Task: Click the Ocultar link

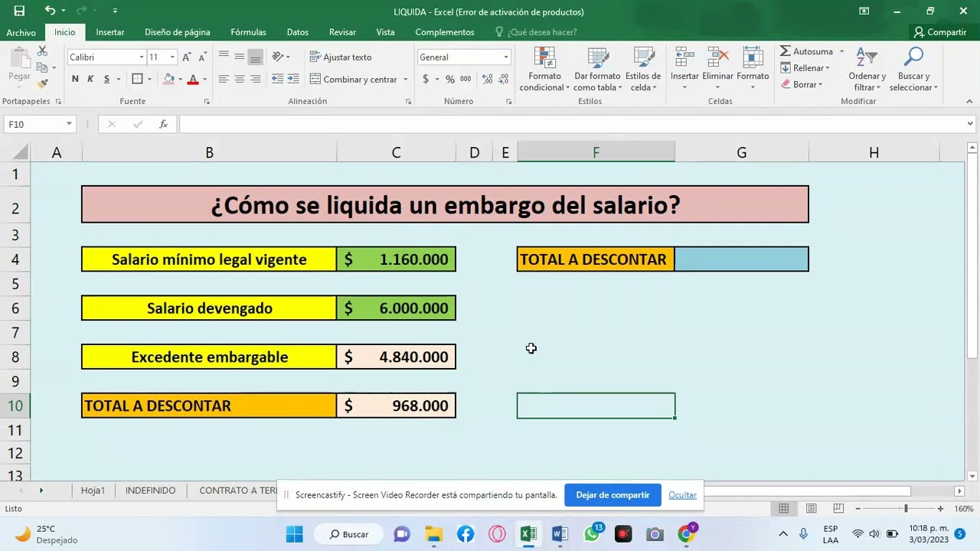Action: click(x=682, y=495)
